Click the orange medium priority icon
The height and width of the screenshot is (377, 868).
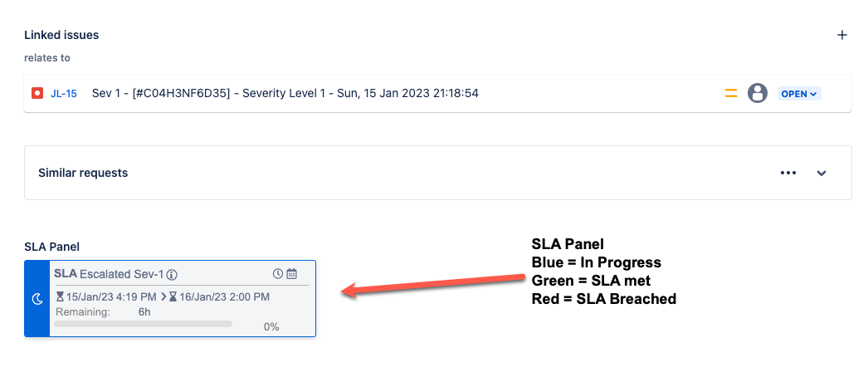tap(731, 94)
